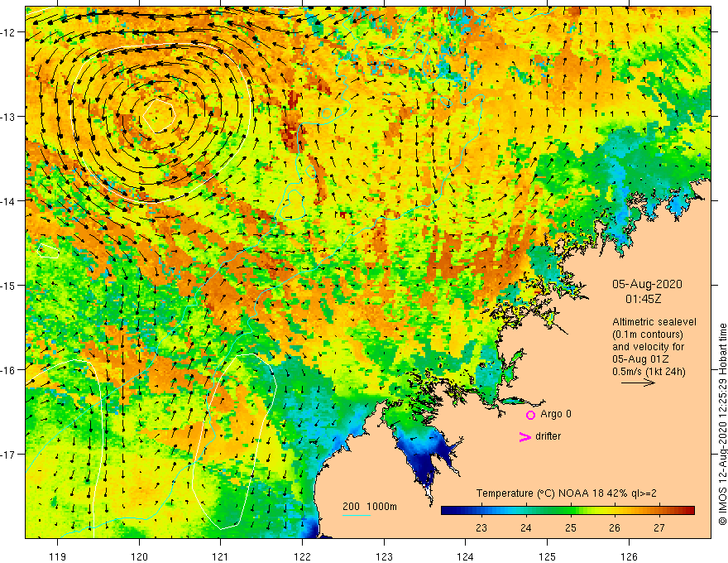The height and width of the screenshot is (563, 728).
Task: Click the cyan 200 1000m isobath legend line
Action: coord(357,515)
